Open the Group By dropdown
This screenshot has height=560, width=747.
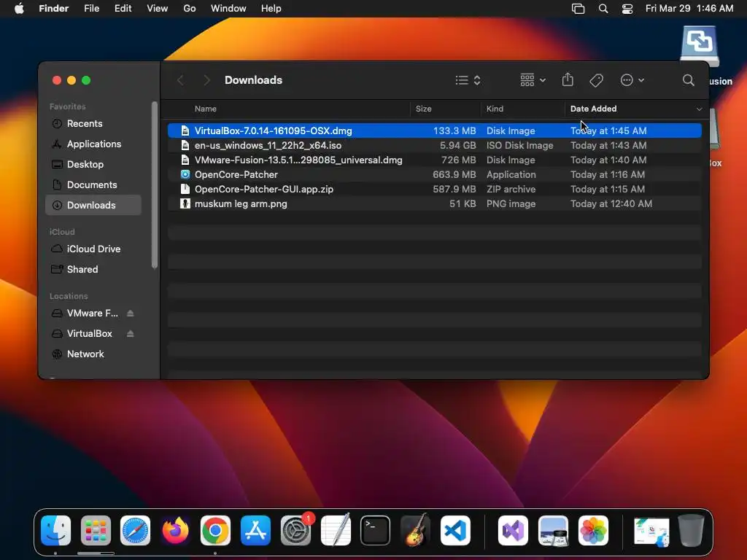(533, 80)
